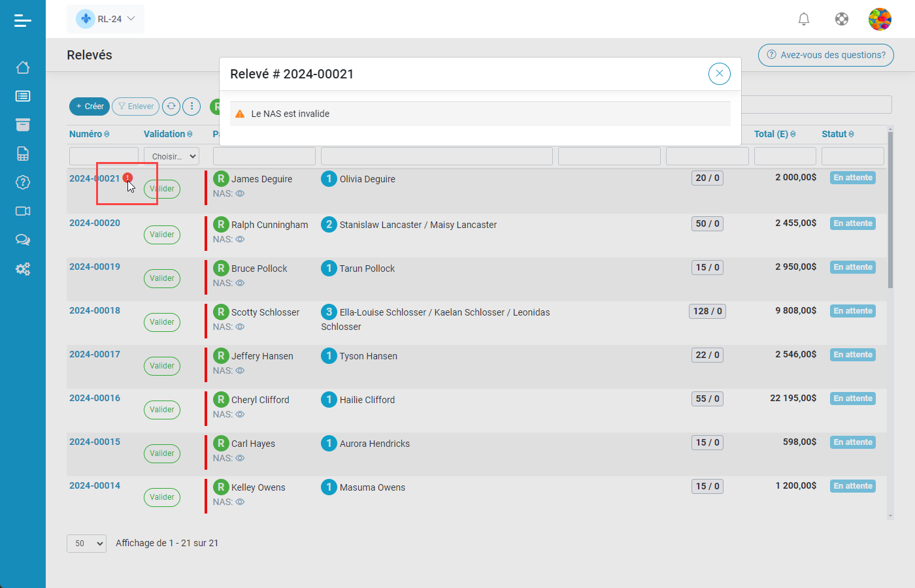Open the chat messages sidebar icon

(23, 240)
